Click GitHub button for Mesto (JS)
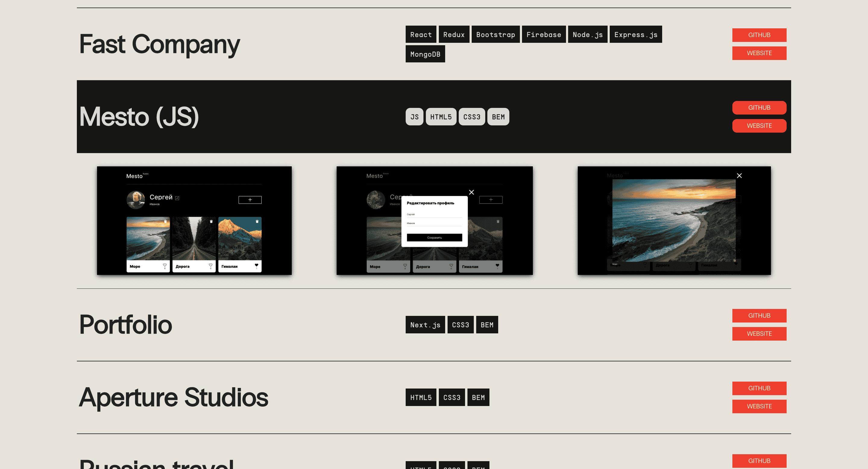The height and width of the screenshot is (469, 868). (759, 108)
